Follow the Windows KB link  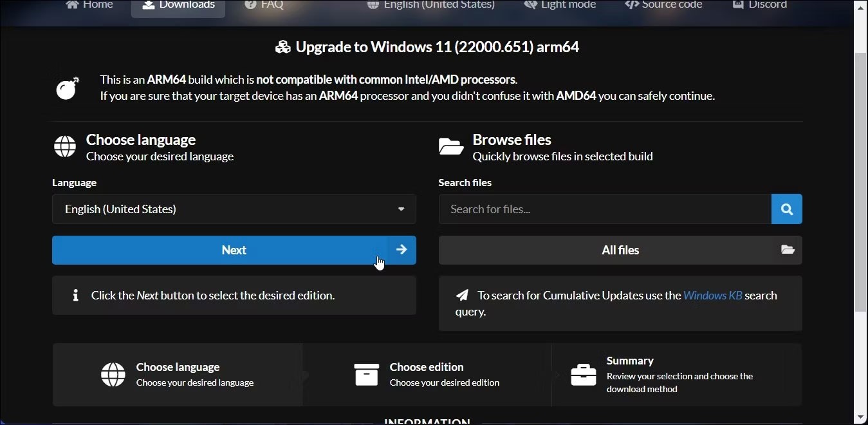(x=712, y=296)
